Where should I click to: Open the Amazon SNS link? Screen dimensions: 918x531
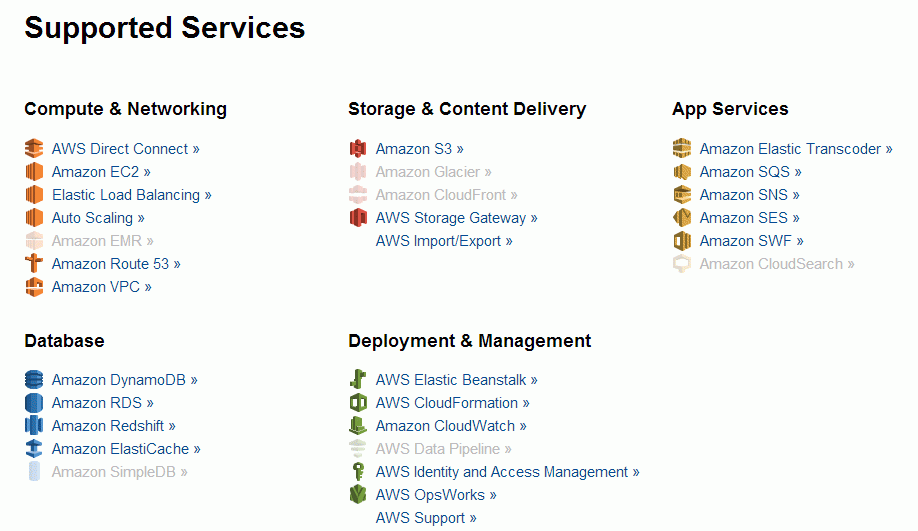click(x=750, y=194)
